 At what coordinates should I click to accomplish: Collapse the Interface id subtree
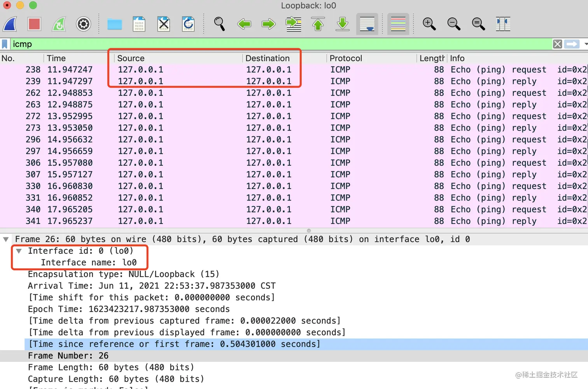tap(19, 251)
